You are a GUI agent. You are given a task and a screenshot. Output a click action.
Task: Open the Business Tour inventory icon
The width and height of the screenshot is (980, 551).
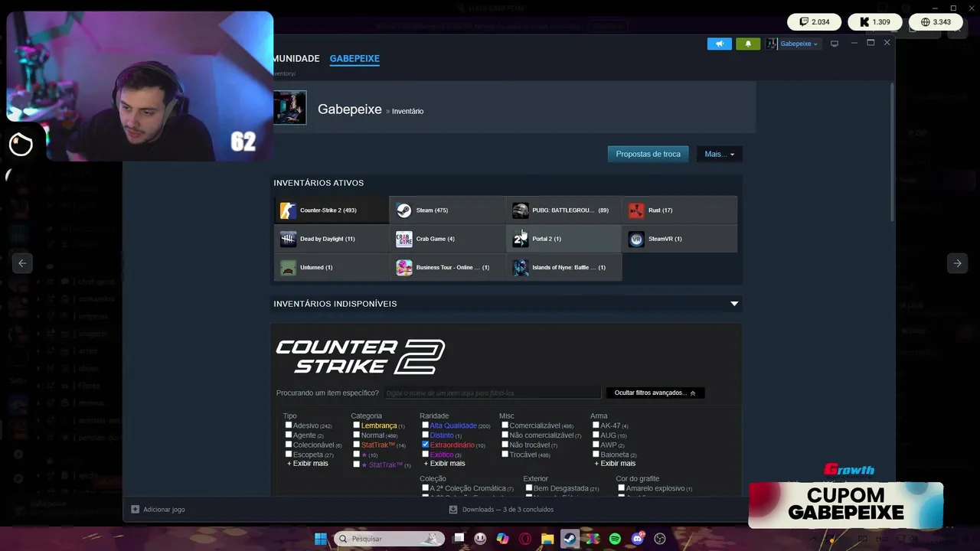404,268
